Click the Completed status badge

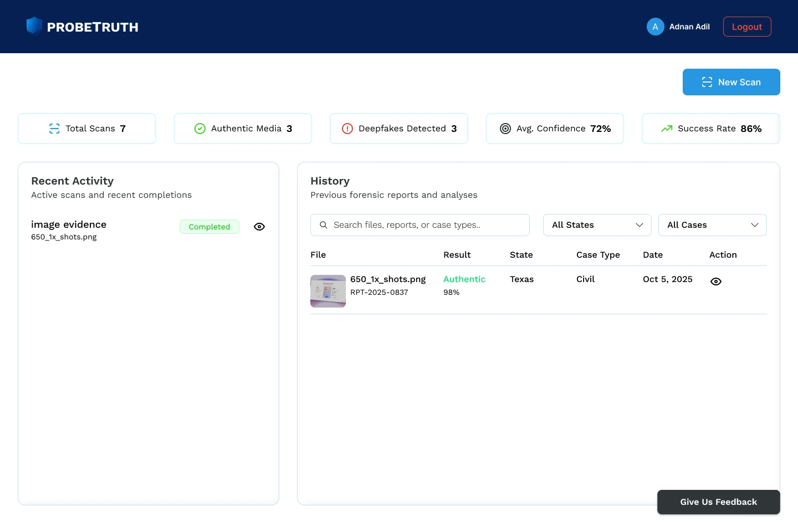(209, 227)
